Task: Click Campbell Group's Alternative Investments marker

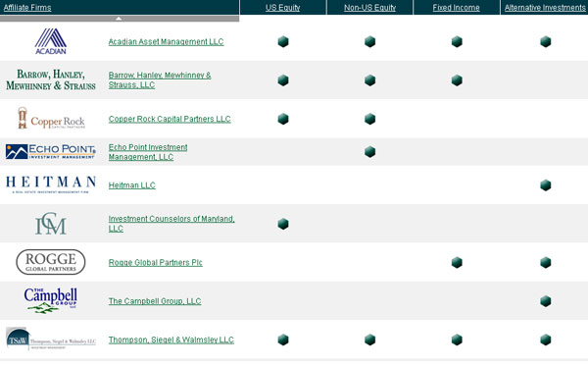Action: click(546, 301)
